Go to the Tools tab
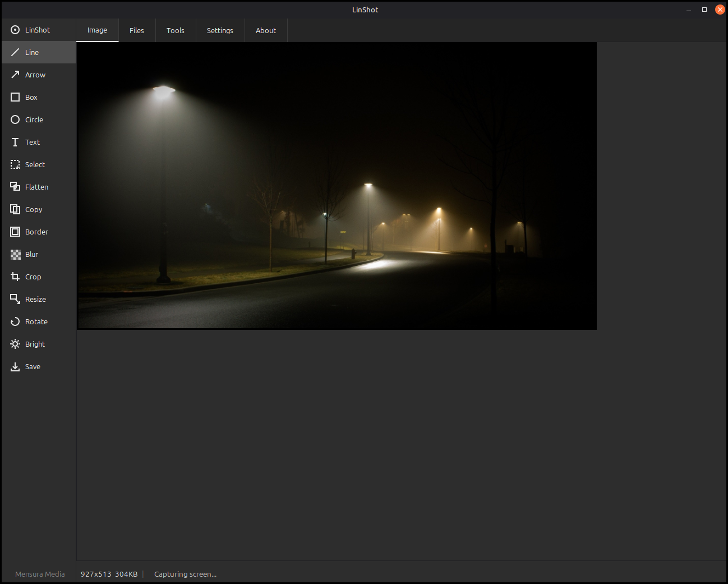The image size is (728, 584). tap(176, 30)
